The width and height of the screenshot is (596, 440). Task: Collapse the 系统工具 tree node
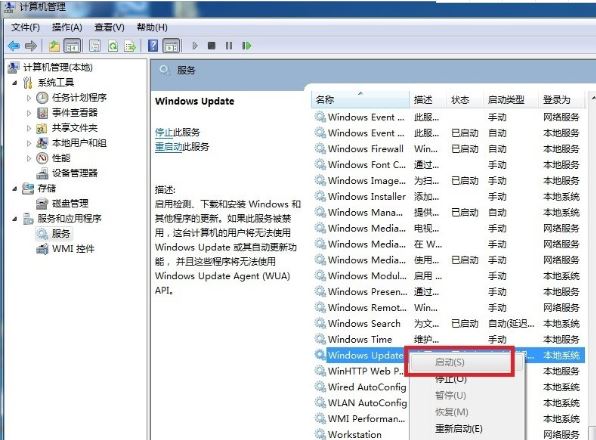click(x=15, y=82)
